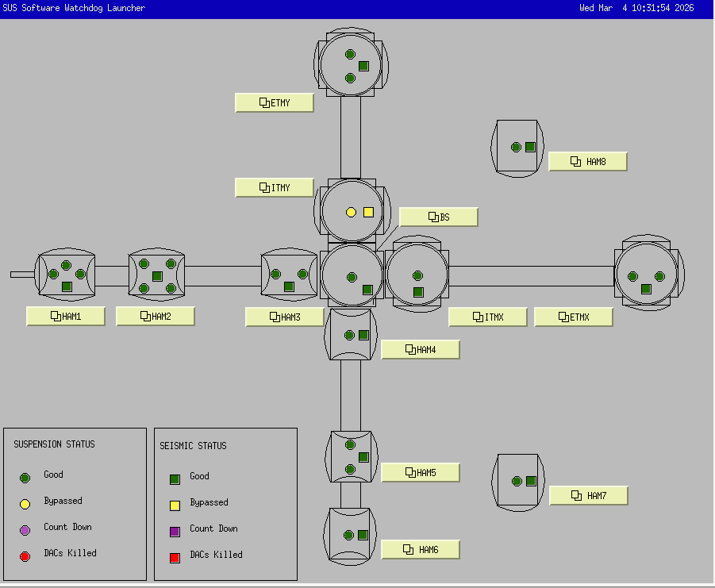The image size is (715, 588).
Task: Click the BS related display button
Action: pyautogui.click(x=439, y=217)
